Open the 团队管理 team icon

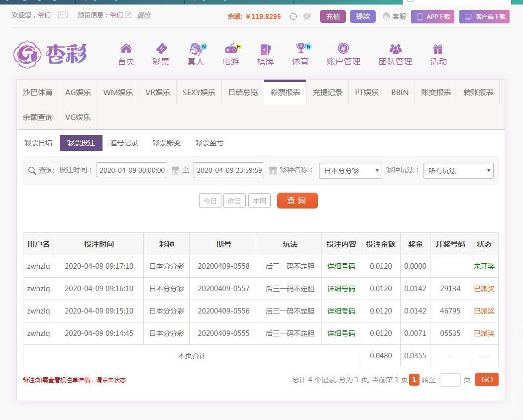pyautogui.click(x=395, y=49)
